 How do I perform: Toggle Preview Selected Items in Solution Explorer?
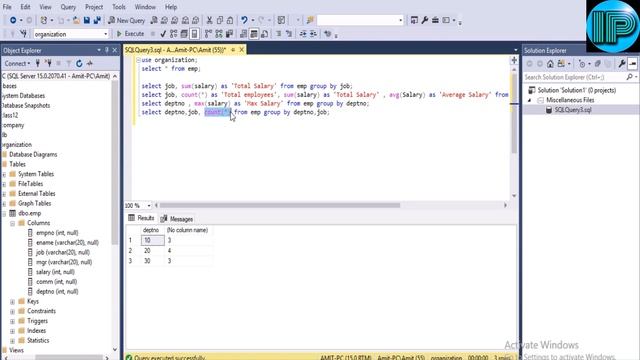point(632,64)
